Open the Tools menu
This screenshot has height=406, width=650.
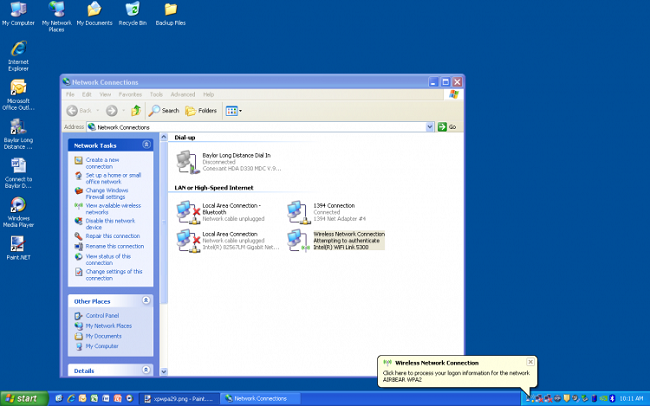156,95
